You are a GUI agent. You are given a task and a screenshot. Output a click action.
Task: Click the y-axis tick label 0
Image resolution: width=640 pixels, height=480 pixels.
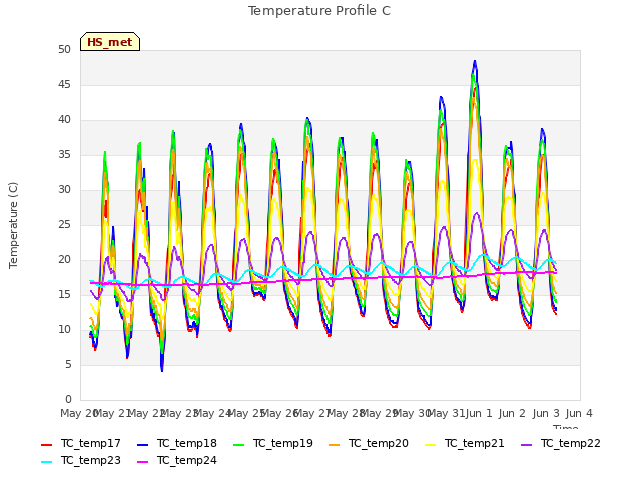(68, 399)
